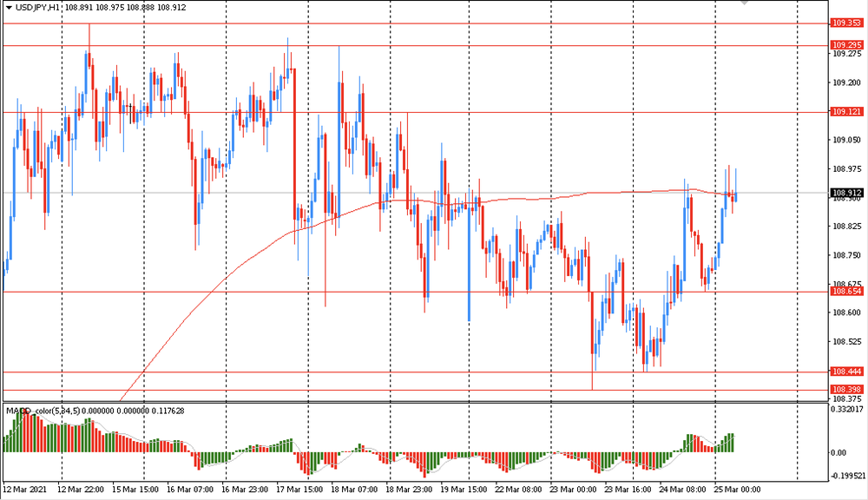This screenshot has height=500, width=868.
Task: Click the 23 Mar 00:00 time label
Action: [x=573, y=490]
